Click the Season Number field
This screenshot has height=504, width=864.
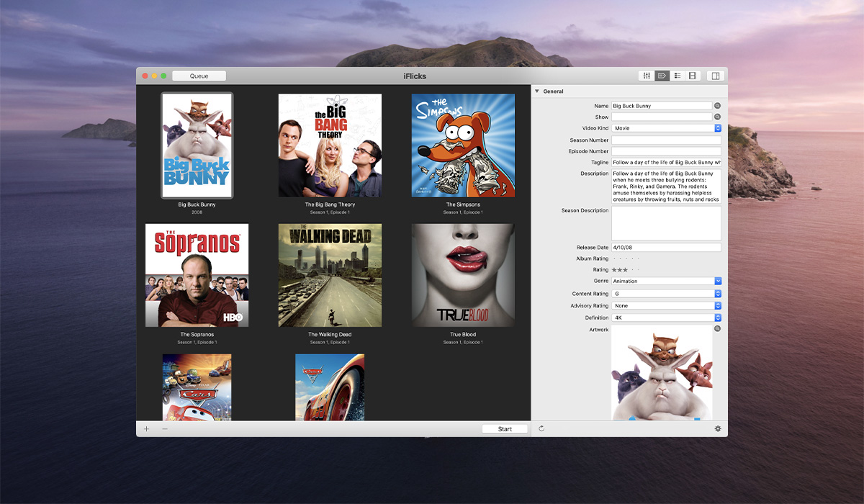coord(666,140)
